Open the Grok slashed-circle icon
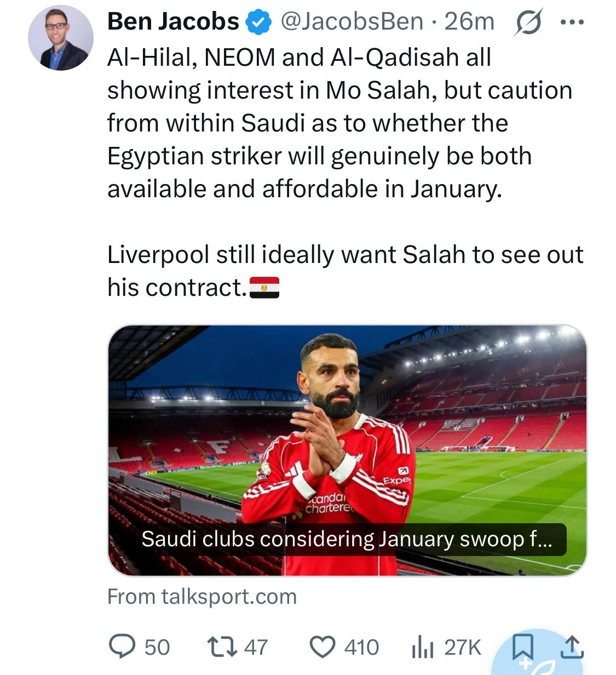616x675 pixels. [x=528, y=22]
